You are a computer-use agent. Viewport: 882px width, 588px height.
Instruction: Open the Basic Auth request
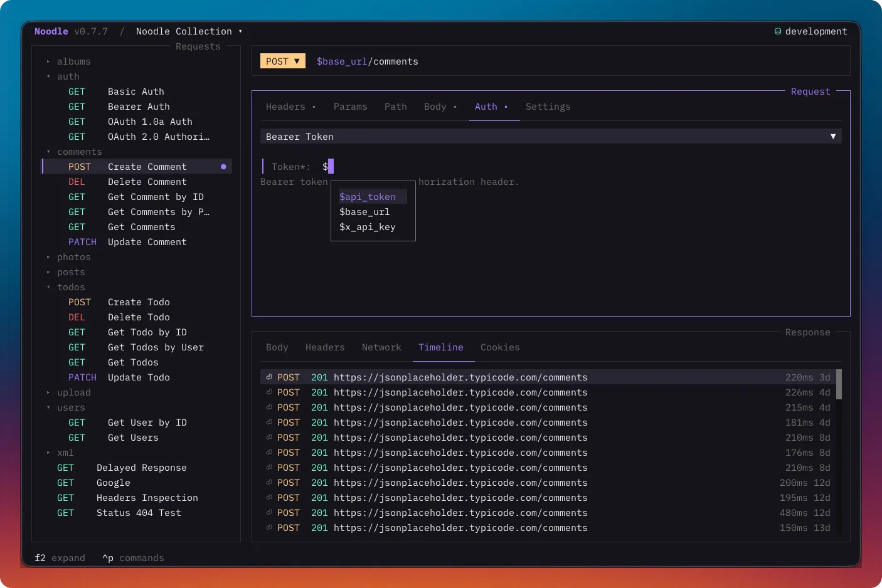(137, 92)
